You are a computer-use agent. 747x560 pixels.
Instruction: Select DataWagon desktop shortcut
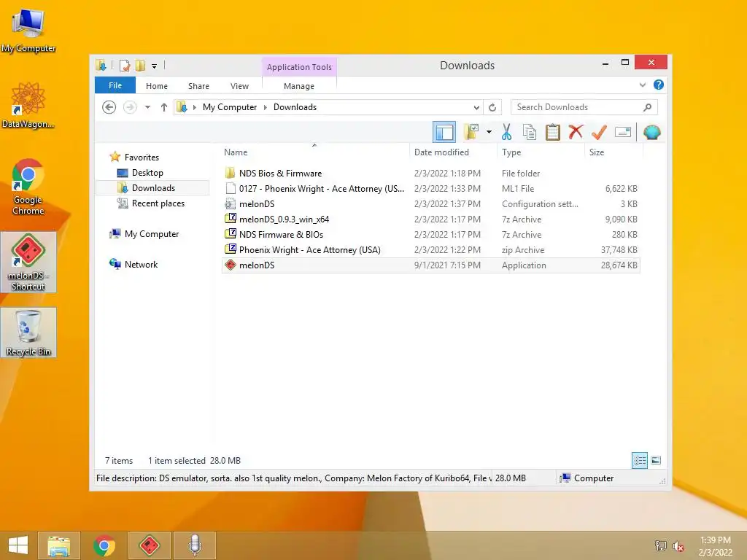pyautogui.click(x=28, y=105)
